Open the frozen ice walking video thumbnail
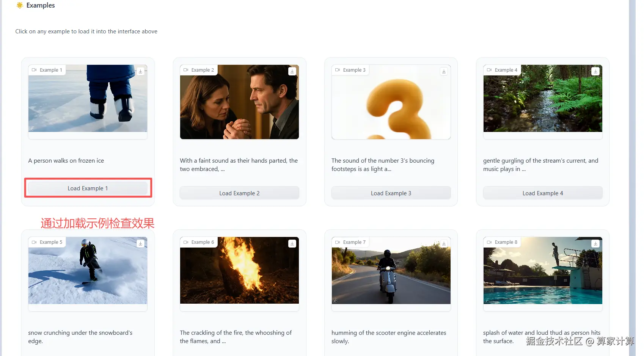Viewport: 644px width, 356px height. (88, 102)
